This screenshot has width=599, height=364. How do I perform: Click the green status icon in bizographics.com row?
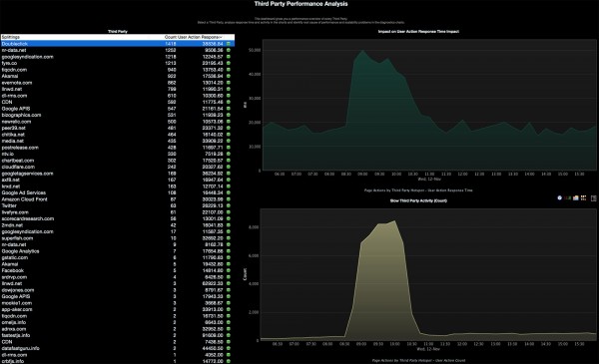click(229, 116)
